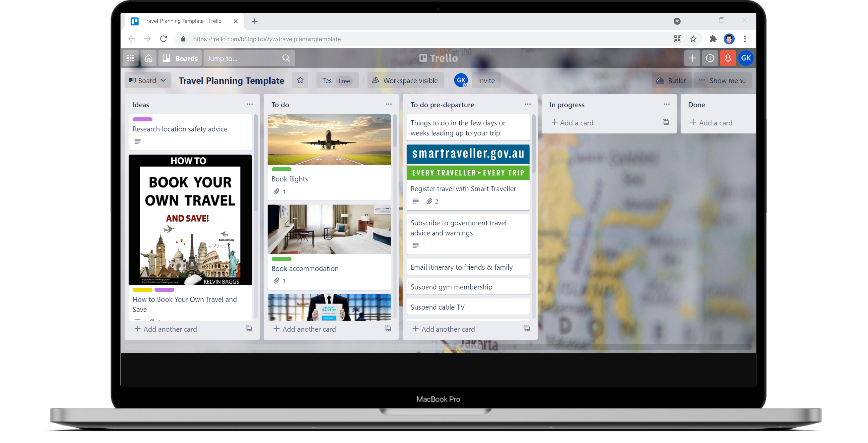Open hotel room cover on Book accommodation

click(x=329, y=229)
